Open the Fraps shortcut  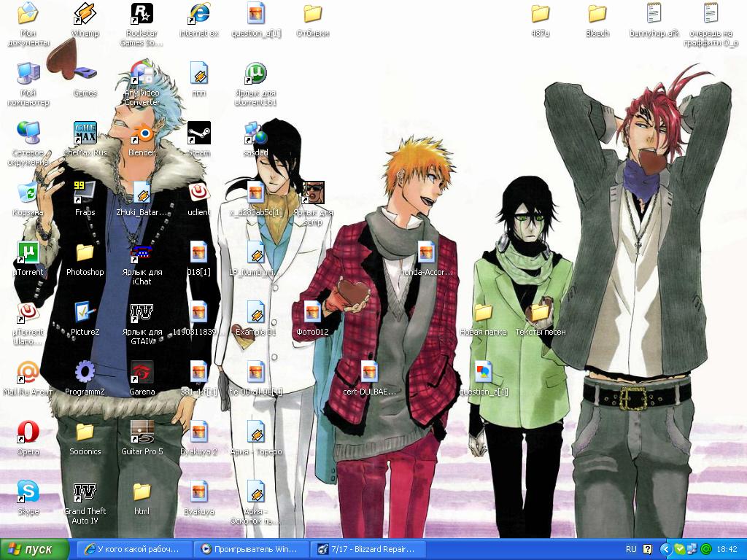(85, 194)
